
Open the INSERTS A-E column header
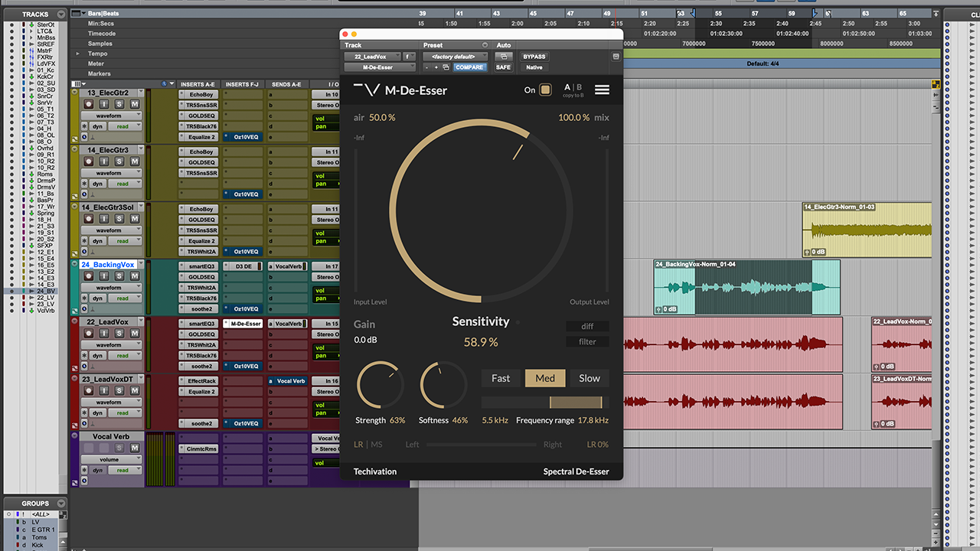pos(198,84)
